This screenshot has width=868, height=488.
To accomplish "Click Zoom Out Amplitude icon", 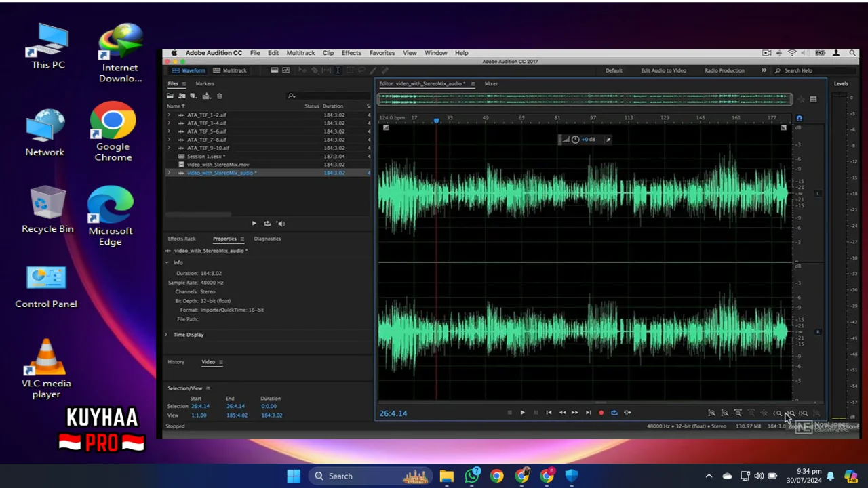I will tap(724, 413).
